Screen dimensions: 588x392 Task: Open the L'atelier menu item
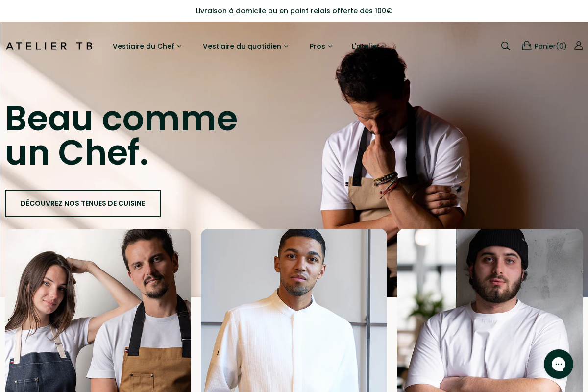pyautogui.click(x=365, y=46)
